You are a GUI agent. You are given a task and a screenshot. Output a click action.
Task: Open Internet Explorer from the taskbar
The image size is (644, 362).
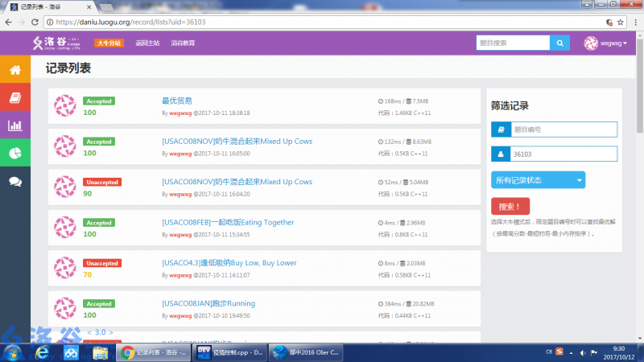coord(43,352)
